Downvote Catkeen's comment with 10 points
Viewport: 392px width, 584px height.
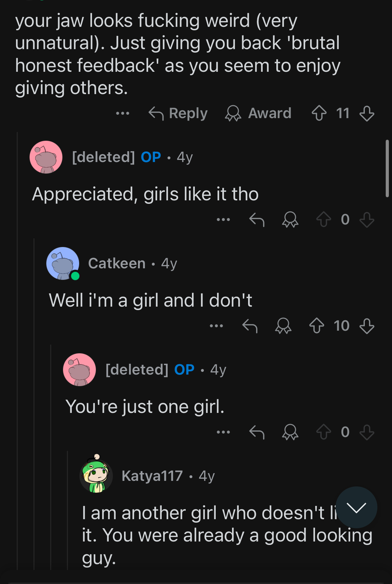(x=367, y=326)
